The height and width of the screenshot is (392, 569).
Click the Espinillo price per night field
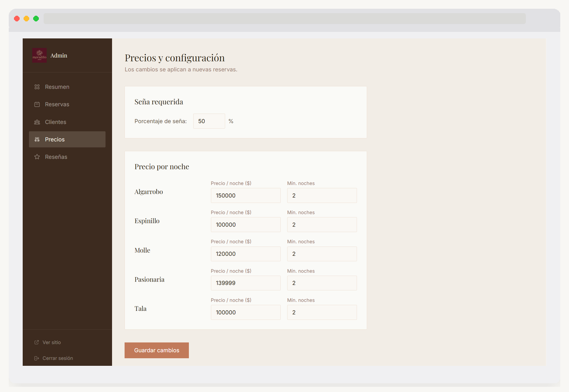click(246, 225)
